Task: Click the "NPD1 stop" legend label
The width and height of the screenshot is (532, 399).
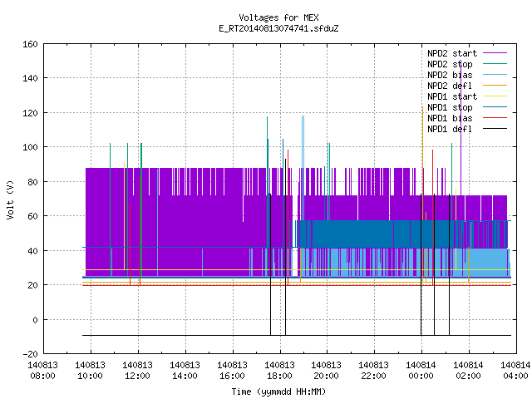Action: click(x=450, y=107)
